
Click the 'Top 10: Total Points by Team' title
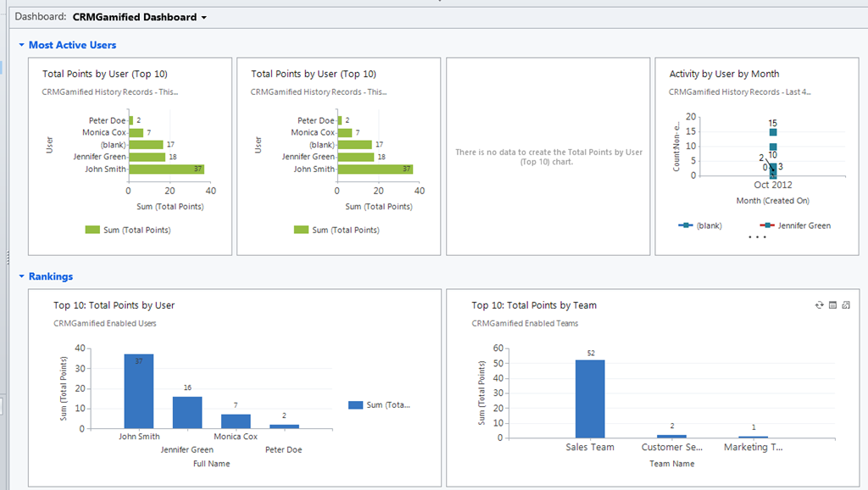(534, 305)
